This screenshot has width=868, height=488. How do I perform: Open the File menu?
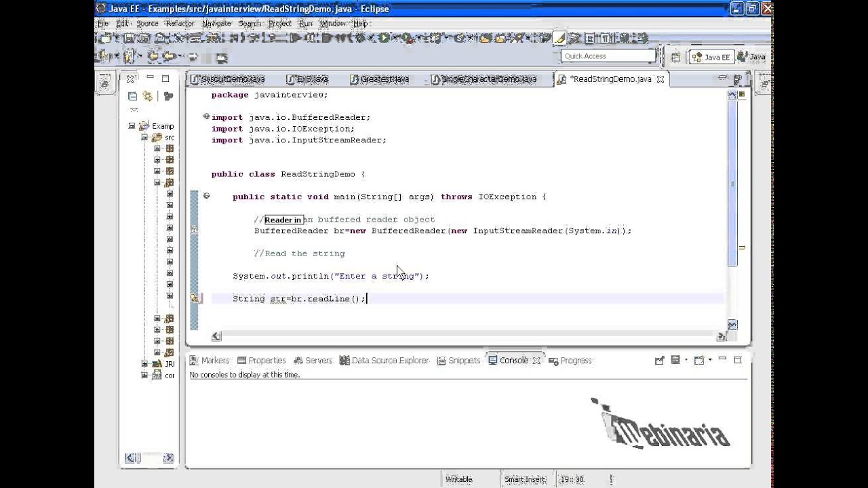[x=103, y=23]
